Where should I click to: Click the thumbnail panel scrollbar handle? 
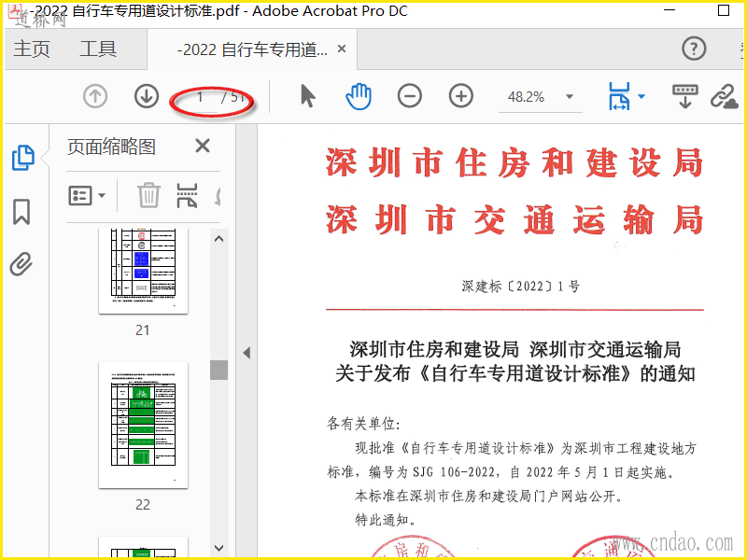click(218, 370)
